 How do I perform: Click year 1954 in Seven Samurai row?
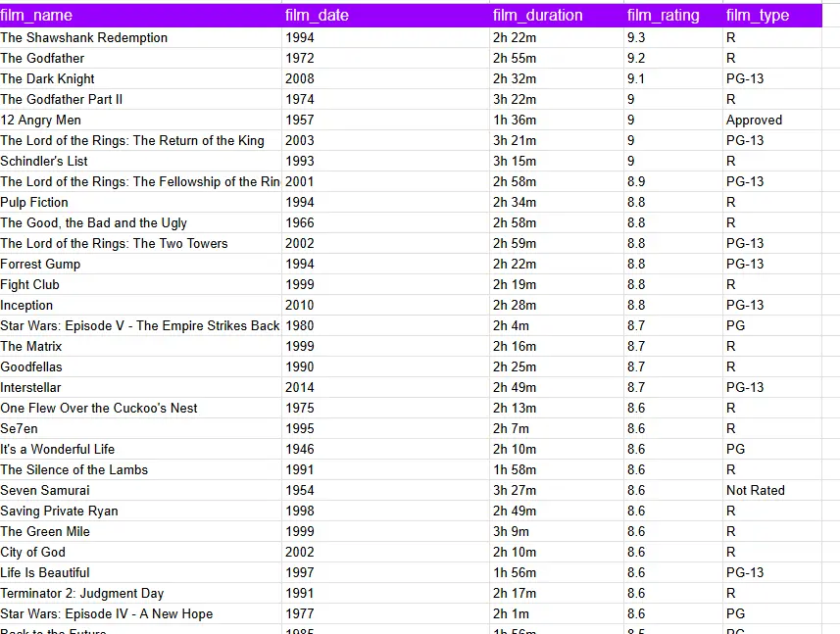point(386,491)
